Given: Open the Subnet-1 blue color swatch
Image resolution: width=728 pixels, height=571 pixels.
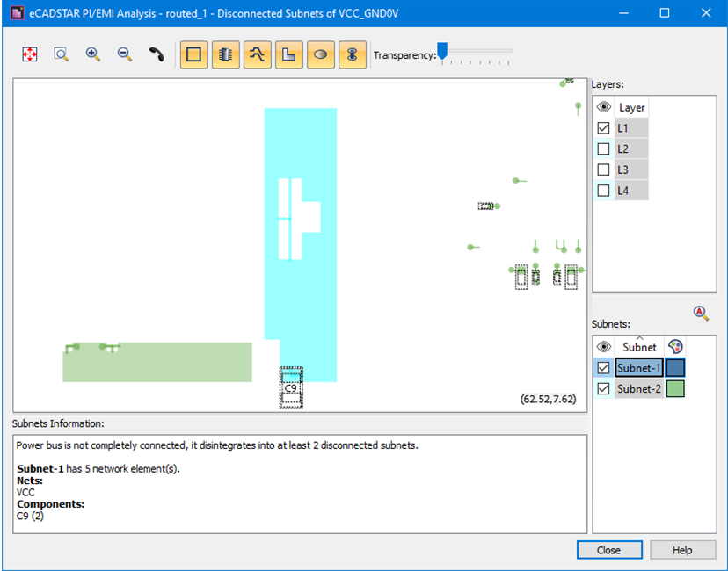Looking at the screenshot, I should coord(675,368).
